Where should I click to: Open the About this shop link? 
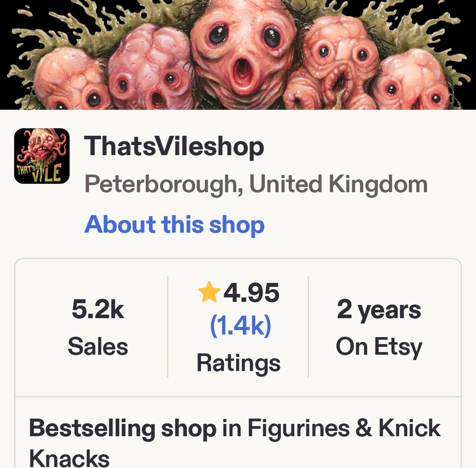pyautogui.click(x=174, y=225)
